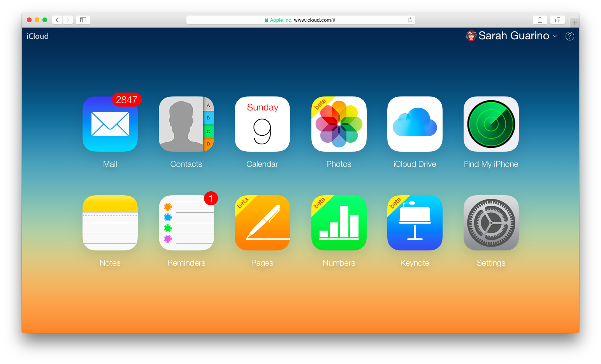Viewport: 601px width, 364px height.
Task: Open the Mail app icon
Action: pyautogui.click(x=110, y=124)
